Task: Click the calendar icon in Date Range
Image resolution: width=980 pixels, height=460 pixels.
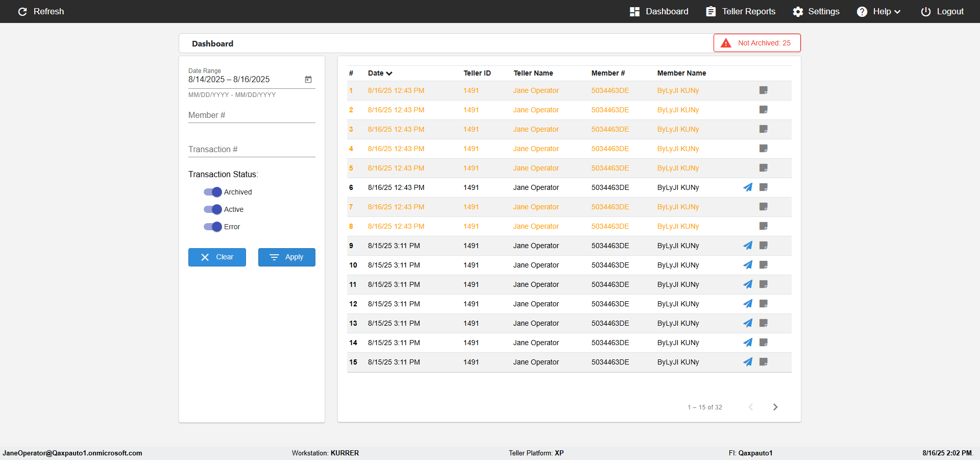Action: pyautogui.click(x=308, y=79)
